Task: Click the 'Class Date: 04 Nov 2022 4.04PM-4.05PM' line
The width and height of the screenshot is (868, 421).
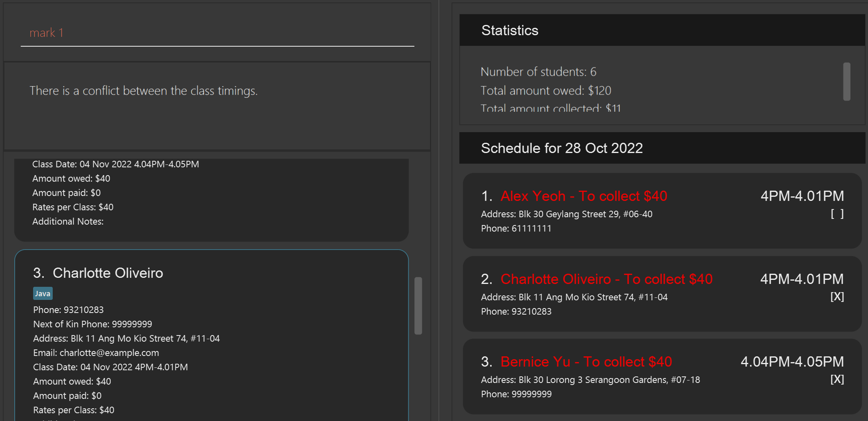Action: click(116, 164)
